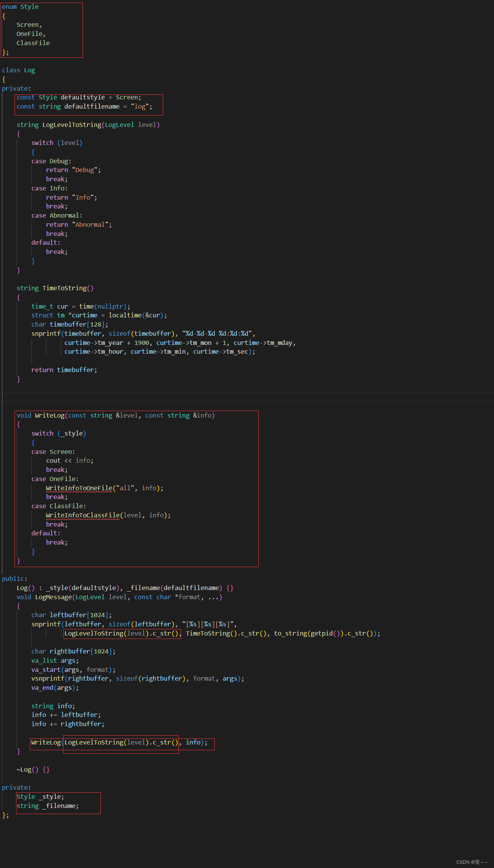Click the 'class Log' declaration
Image resolution: width=494 pixels, height=868 pixels.
[18, 70]
